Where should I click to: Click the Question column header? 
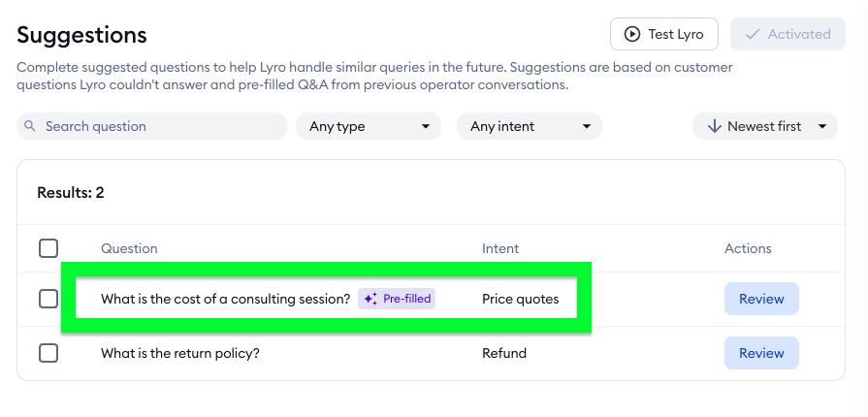tap(129, 248)
